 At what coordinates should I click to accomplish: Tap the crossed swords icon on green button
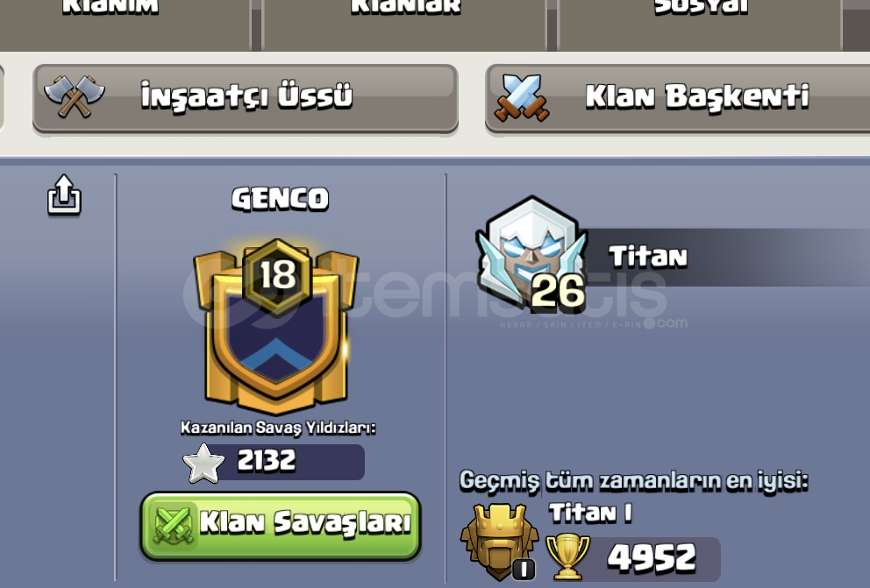[174, 525]
